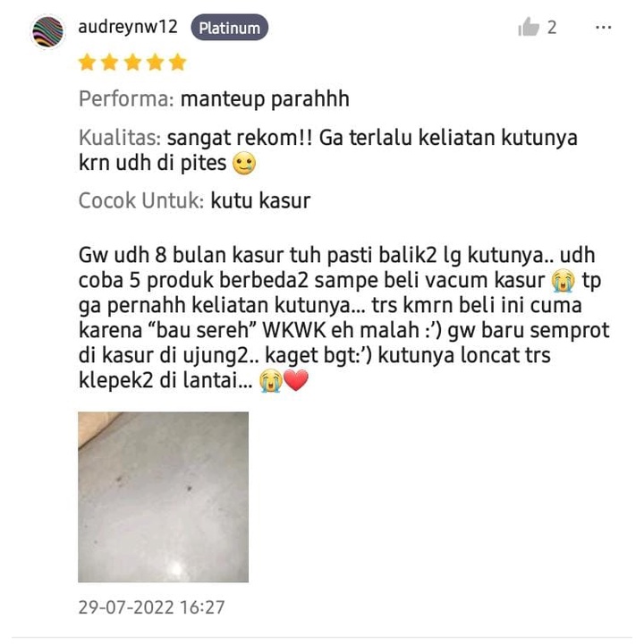644x644 pixels.
Task: Click the Platinum badge
Action: 230,28
